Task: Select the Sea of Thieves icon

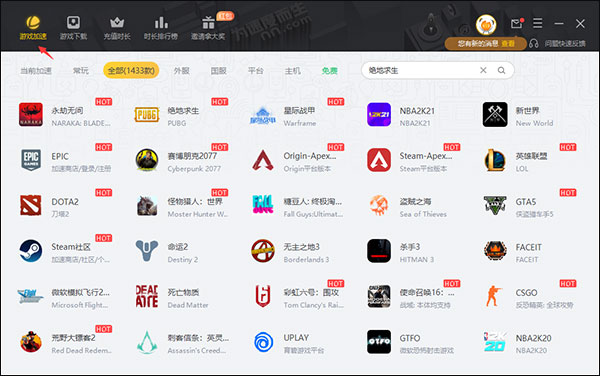Action: pyautogui.click(x=379, y=205)
